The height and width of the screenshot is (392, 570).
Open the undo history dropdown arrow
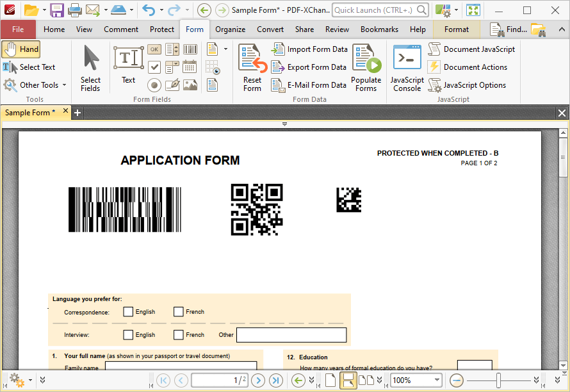161,10
